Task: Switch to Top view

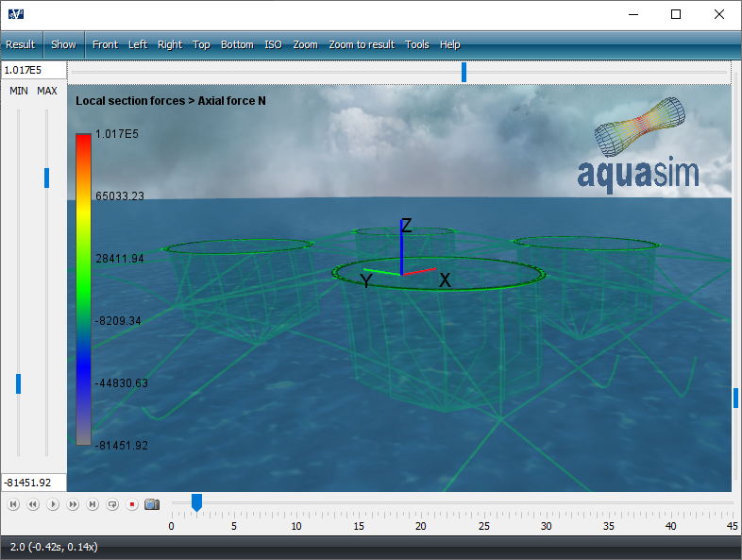Action: pyautogui.click(x=201, y=44)
